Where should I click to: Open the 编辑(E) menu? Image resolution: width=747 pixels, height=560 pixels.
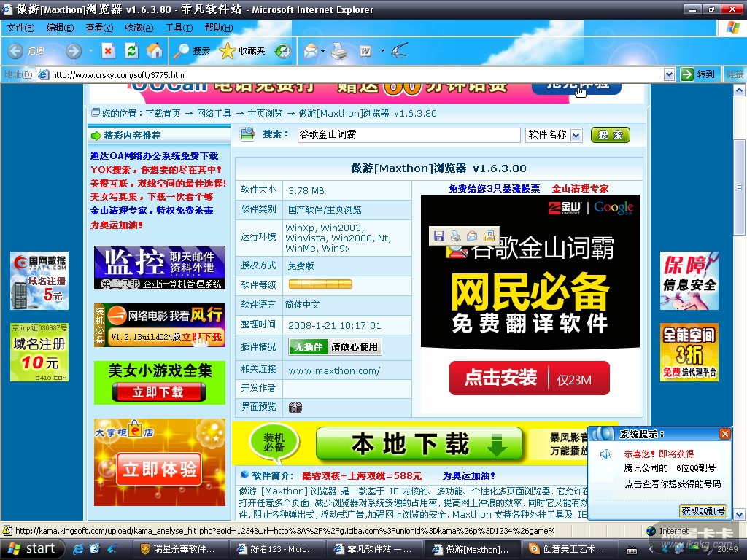click(x=60, y=28)
